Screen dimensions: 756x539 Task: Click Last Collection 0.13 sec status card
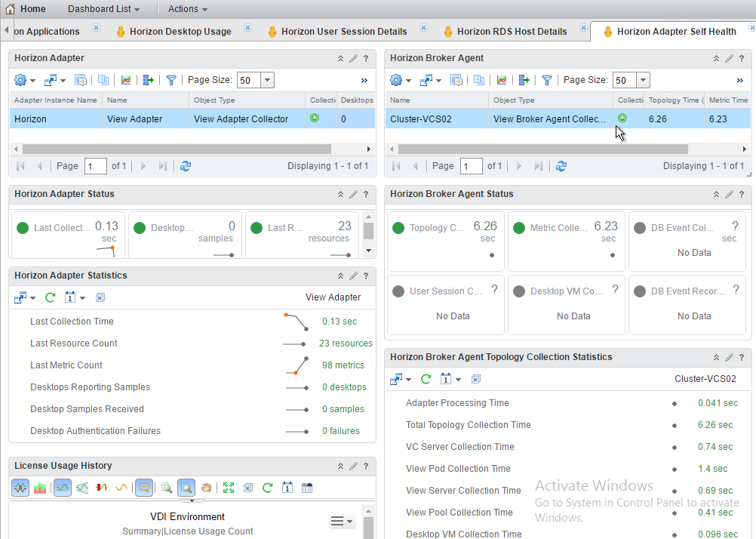coord(68,234)
